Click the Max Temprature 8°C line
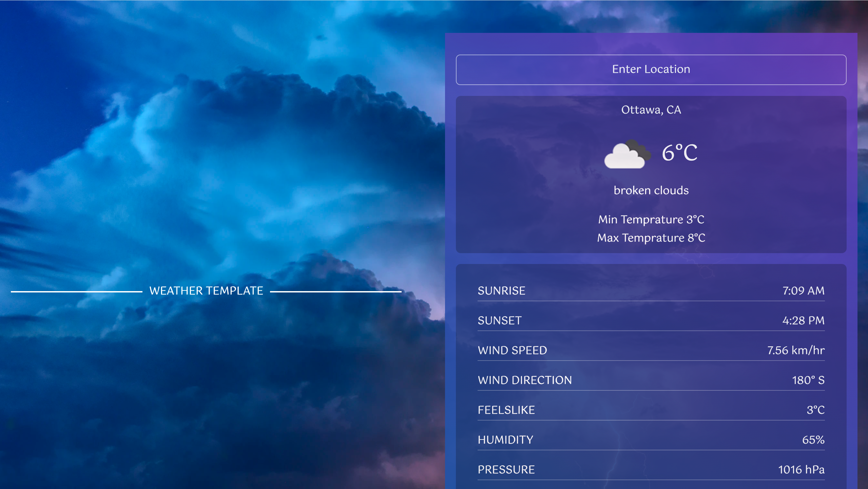868x489 pixels. [651, 238]
